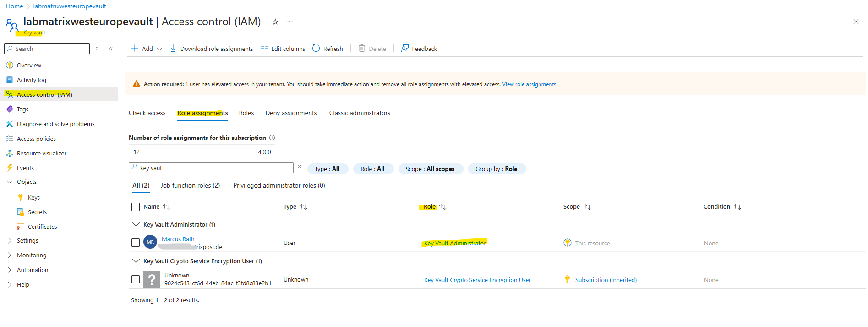
Task: Expand the Automation section
Action: coord(10,270)
